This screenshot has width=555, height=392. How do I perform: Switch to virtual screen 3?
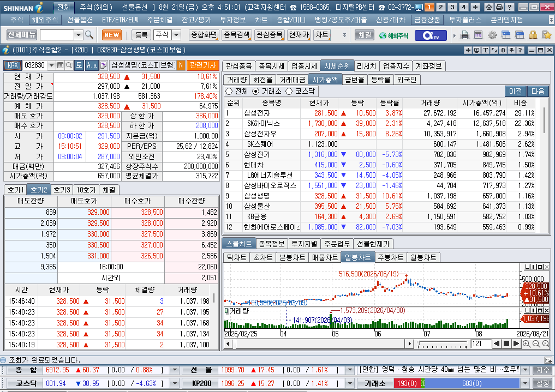(452, 7)
